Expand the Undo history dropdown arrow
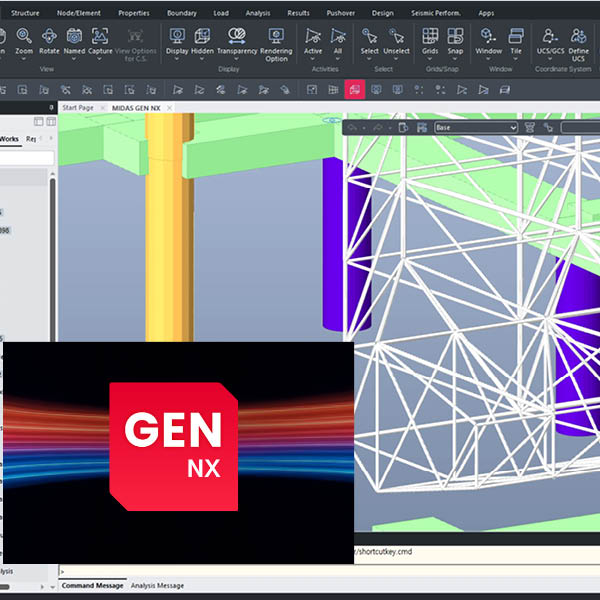This screenshot has height=600, width=600. 364,128
